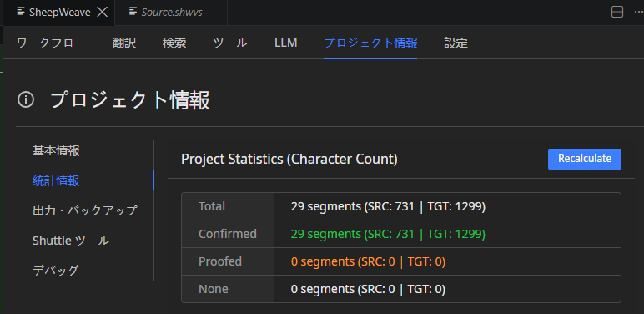Select the プロジェクト情報 tab
The image size is (644, 314).
[371, 43]
